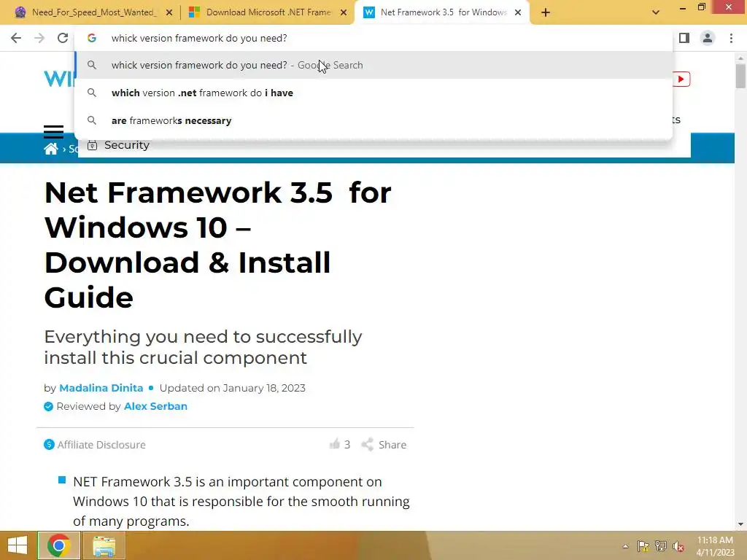Open the YouTube channel icon

[x=681, y=79]
